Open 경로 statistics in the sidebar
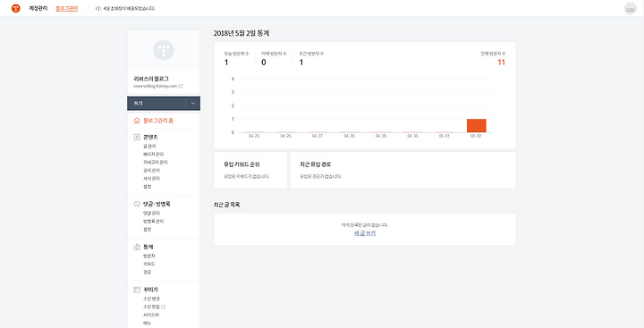This screenshot has width=644, height=328. 147,273
